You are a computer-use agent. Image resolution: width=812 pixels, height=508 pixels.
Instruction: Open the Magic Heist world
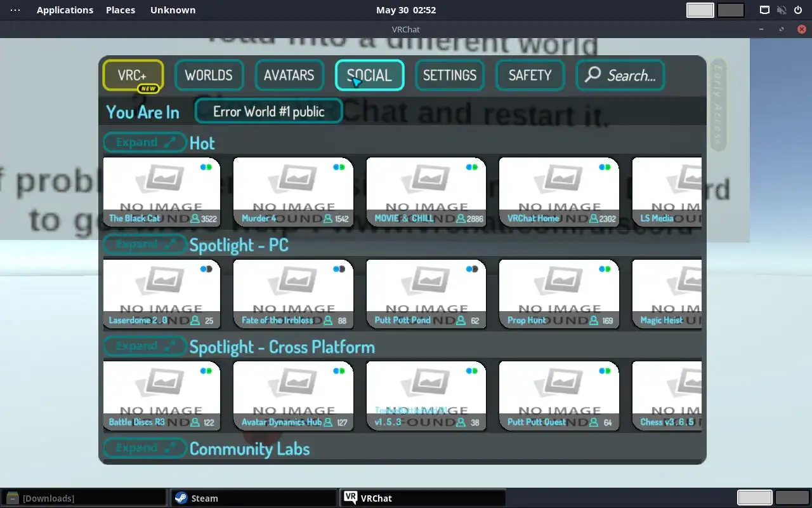(667, 294)
